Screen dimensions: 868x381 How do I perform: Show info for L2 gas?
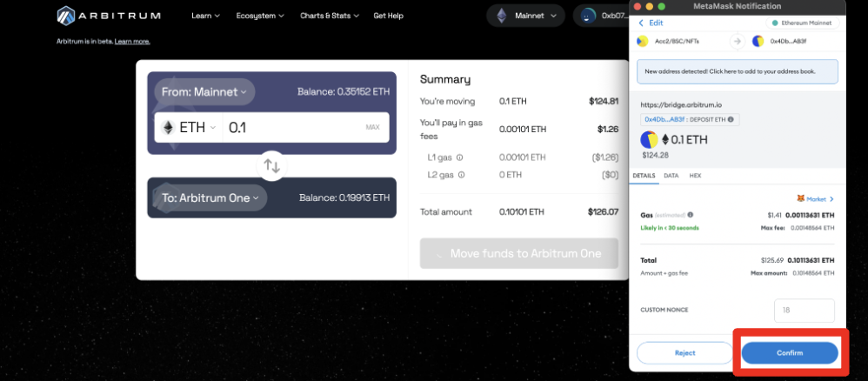point(461,175)
